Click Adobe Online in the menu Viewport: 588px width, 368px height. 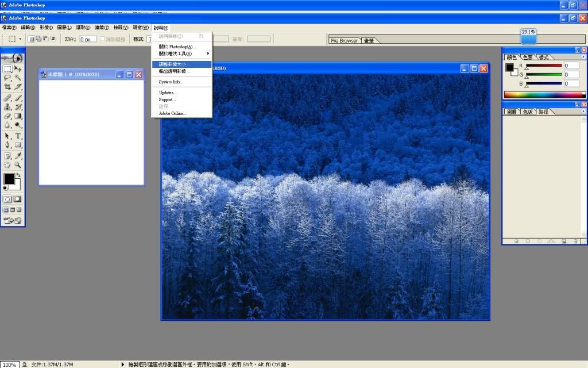click(173, 113)
